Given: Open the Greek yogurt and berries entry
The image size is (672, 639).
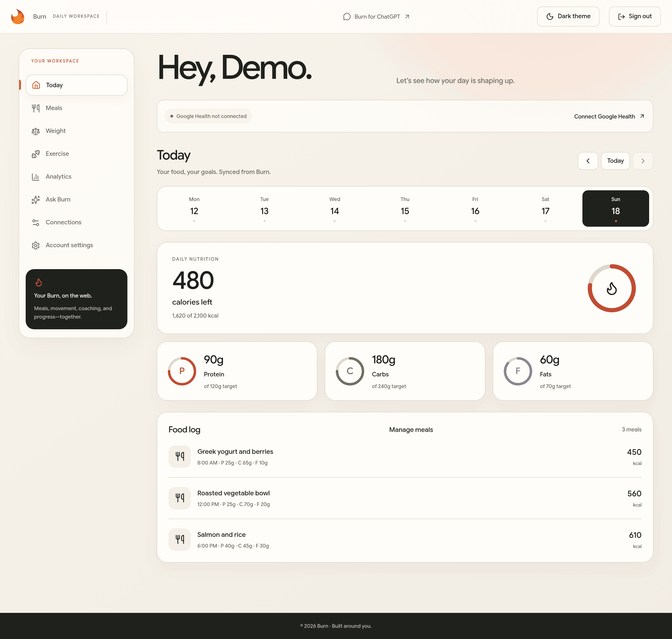Looking at the screenshot, I should (405, 456).
